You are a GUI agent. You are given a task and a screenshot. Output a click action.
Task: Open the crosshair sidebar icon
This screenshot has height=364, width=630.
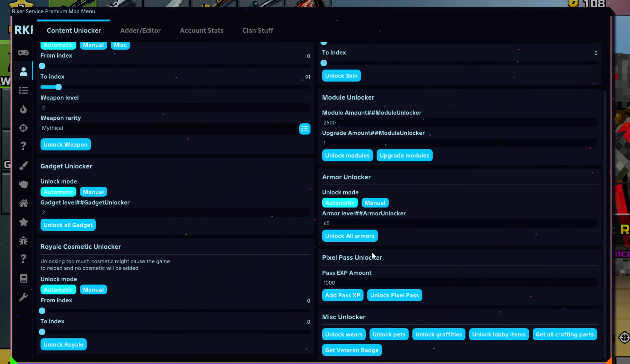23,128
